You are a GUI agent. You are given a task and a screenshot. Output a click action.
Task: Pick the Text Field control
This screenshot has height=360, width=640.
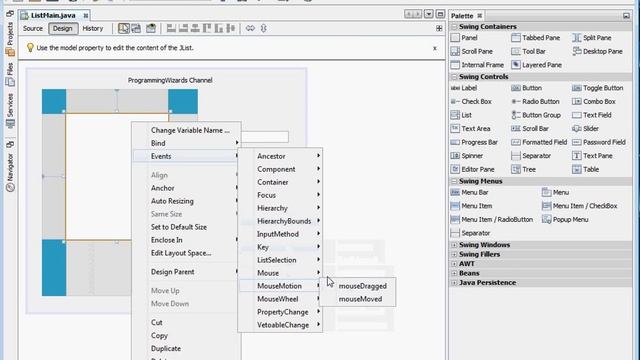point(592,115)
